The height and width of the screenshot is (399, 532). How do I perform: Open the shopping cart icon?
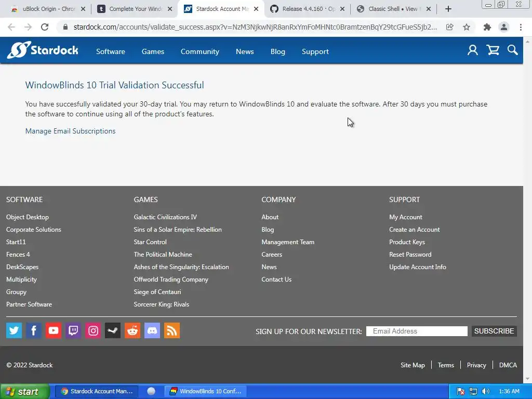pyautogui.click(x=493, y=50)
